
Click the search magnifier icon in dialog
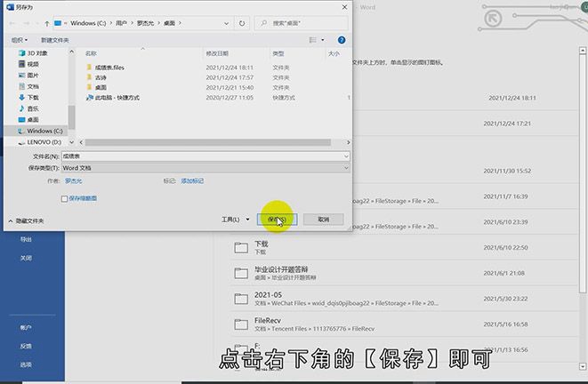tap(263, 23)
